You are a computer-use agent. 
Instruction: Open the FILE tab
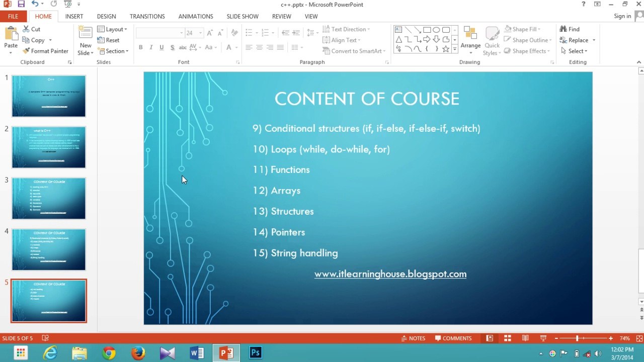click(13, 16)
